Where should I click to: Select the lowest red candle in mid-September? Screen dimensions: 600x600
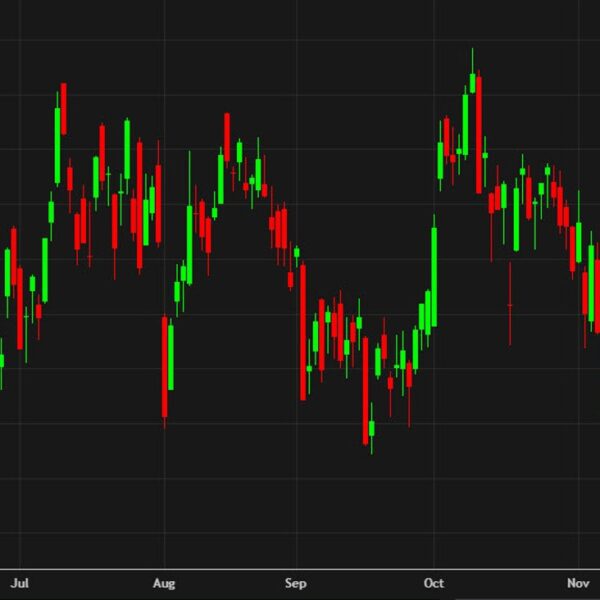(366, 389)
